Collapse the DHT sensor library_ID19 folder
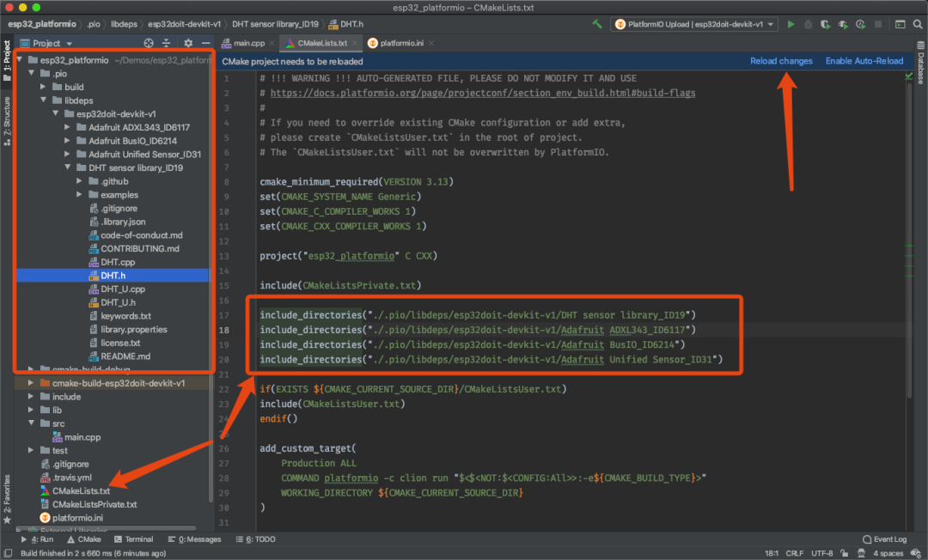 tap(68, 168)
